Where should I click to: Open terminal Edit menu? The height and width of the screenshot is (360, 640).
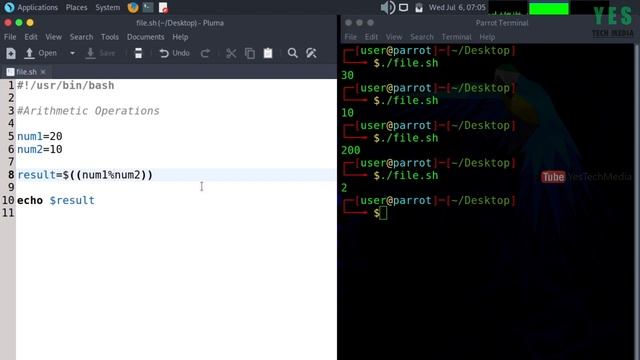[371, 37]
